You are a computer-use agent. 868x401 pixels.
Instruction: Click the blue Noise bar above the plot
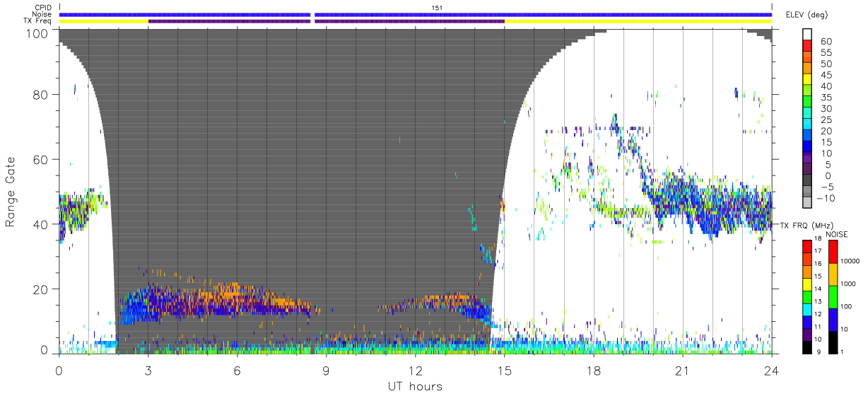[x=416, y=14]
